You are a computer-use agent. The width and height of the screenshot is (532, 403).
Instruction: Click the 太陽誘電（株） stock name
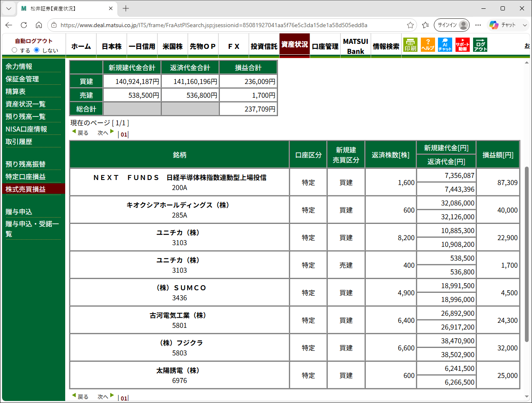(x=180, y=370)
